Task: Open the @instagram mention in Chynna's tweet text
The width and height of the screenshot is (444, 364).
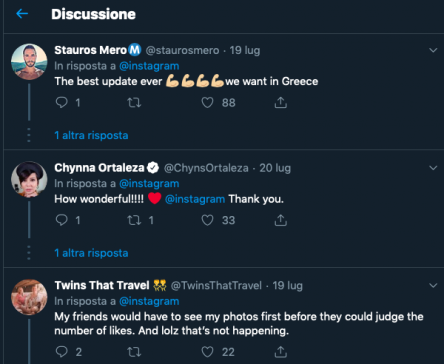Action: click(x=195, y=199)
